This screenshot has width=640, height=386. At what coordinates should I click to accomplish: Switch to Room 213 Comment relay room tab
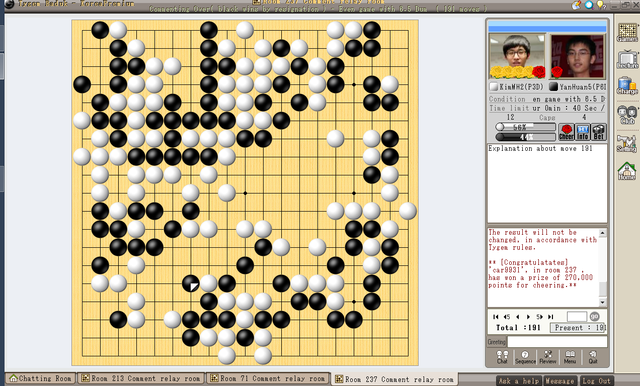coord(141,378)
